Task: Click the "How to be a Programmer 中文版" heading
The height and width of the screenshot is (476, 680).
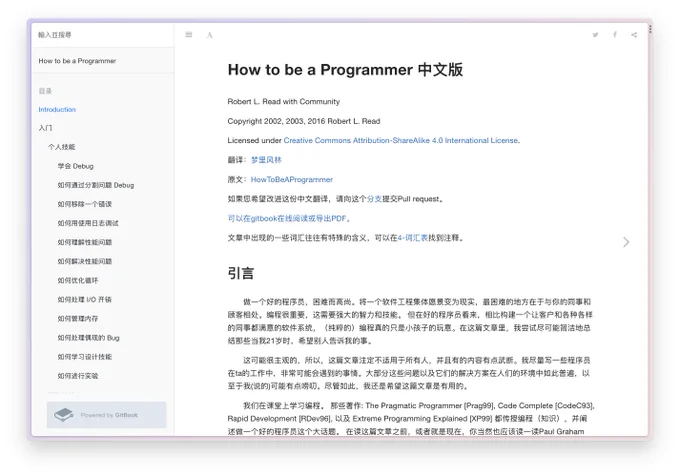Action: coord(345,69)
